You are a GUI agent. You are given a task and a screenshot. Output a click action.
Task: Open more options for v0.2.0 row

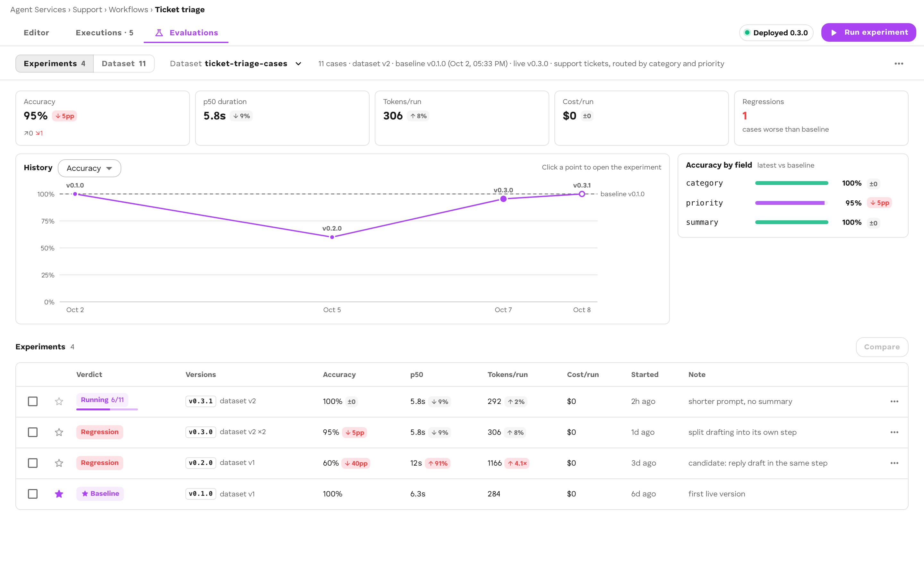[x=894, y=463]
